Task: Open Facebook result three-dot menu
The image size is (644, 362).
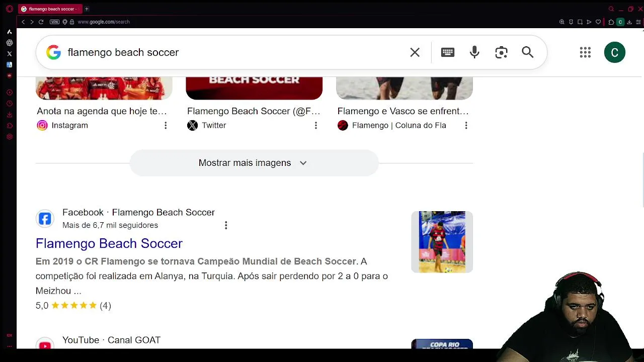Action: [x=226, y=225]
